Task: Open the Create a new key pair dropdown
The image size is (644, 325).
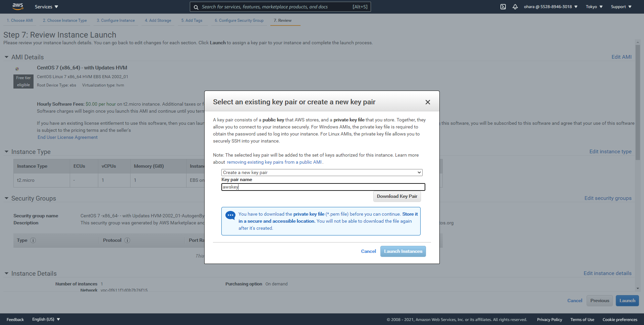Action: 322,172
